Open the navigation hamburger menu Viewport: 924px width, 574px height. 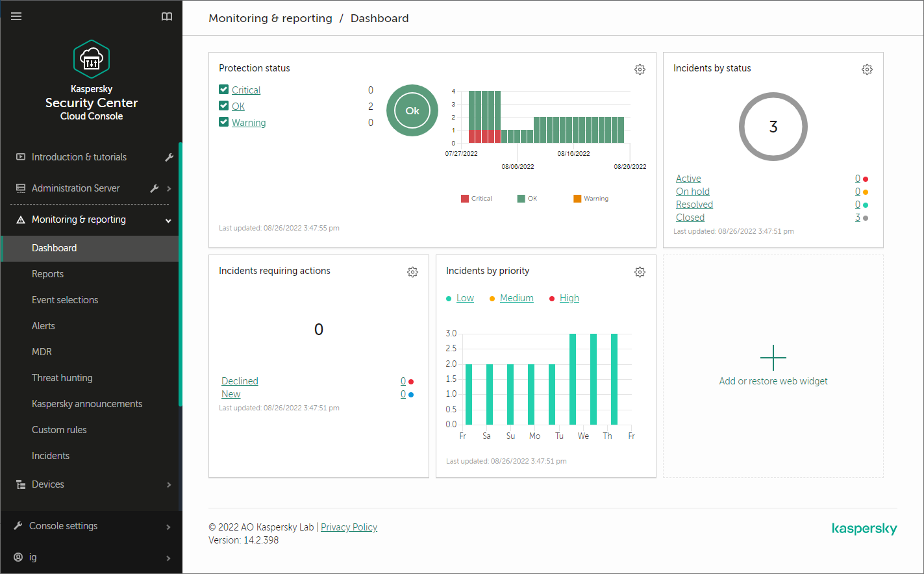click(x=16, y=16)
